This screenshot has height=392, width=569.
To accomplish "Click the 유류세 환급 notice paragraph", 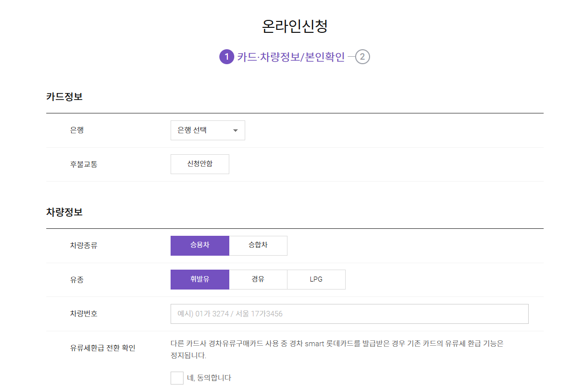I will pos(337,349).
